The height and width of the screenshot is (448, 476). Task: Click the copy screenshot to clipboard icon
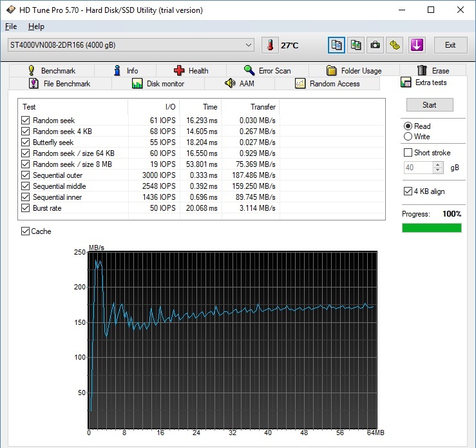tap(356, 45)
